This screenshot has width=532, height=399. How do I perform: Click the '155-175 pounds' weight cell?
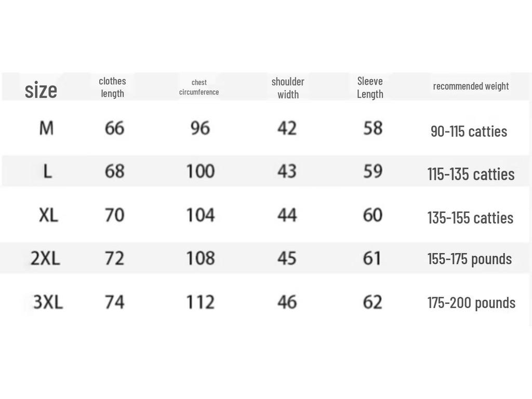click(469, 259)
